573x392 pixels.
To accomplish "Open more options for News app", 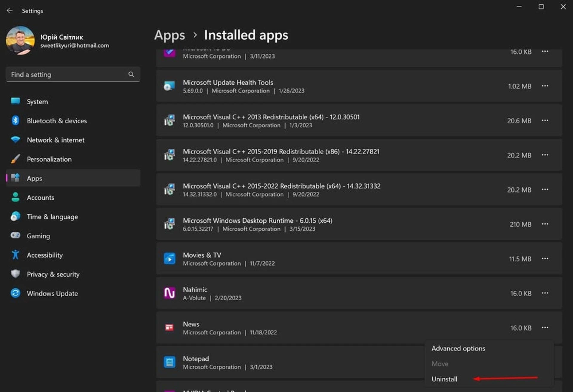I will (x=545, y=328).
